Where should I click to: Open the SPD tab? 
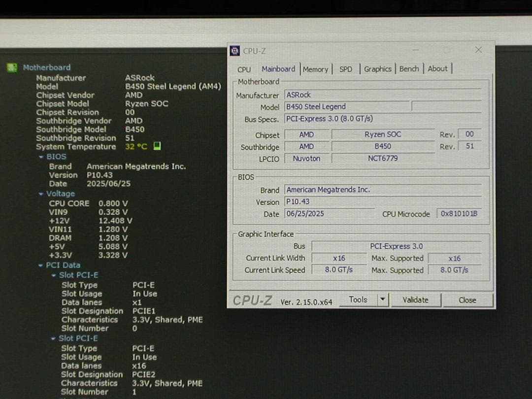tap(346, 69)
